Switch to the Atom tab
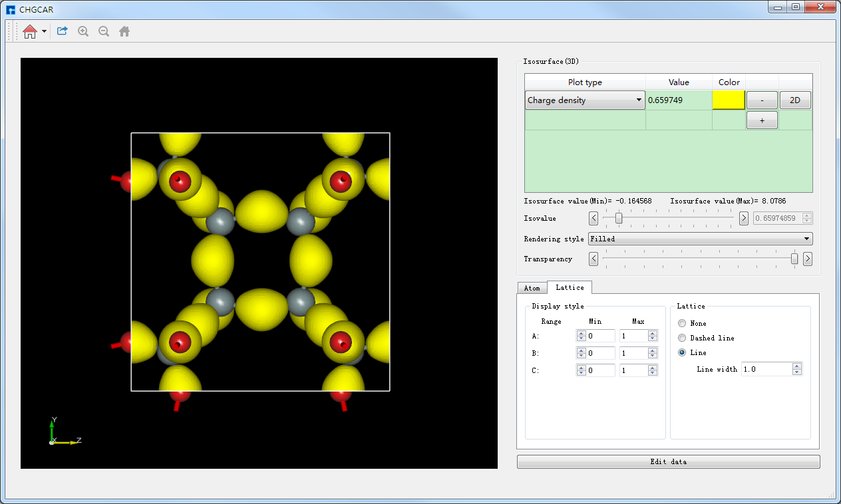The image size is (841, 504). coord(532,287)
